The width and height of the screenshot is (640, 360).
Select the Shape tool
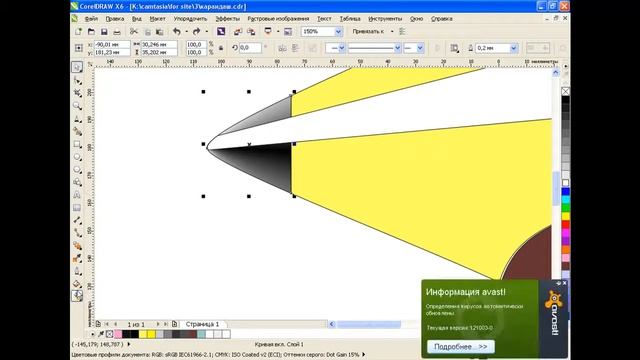(x=77, y=81)
